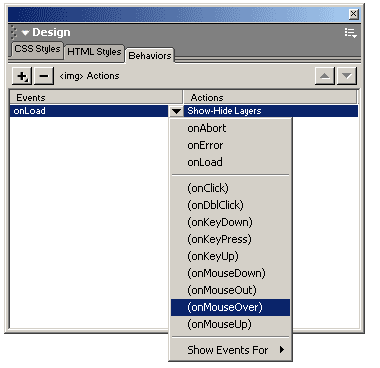
Task: Remove the behavior with the minus button
Action: point(44,76)
